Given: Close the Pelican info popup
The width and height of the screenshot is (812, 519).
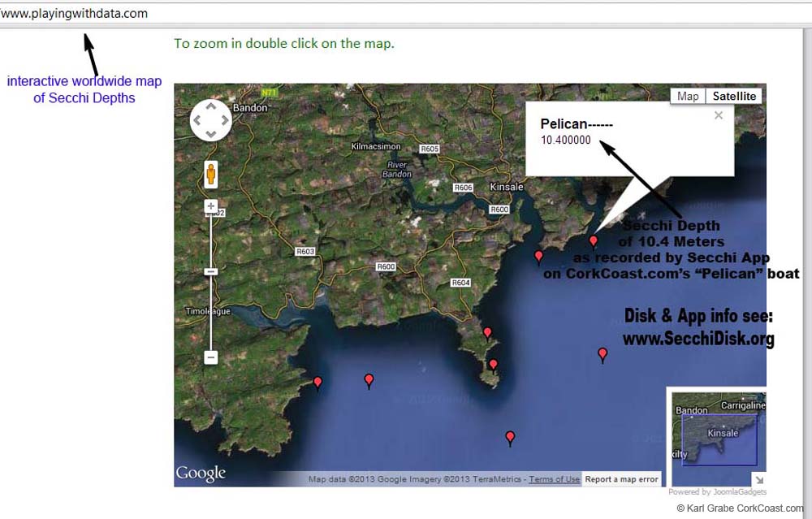Looking at the screenshot, I should [x=718, y=115].
